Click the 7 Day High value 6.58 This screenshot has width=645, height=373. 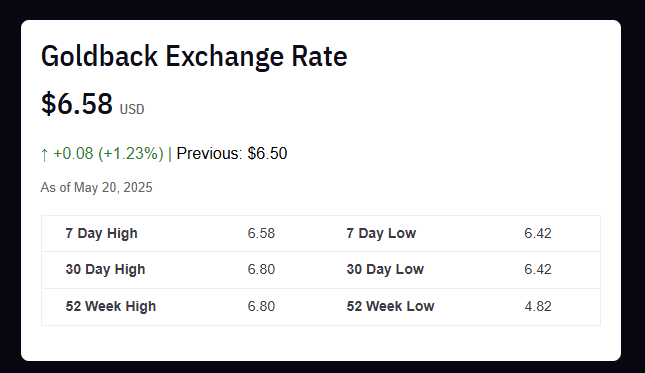pos(261,233)
